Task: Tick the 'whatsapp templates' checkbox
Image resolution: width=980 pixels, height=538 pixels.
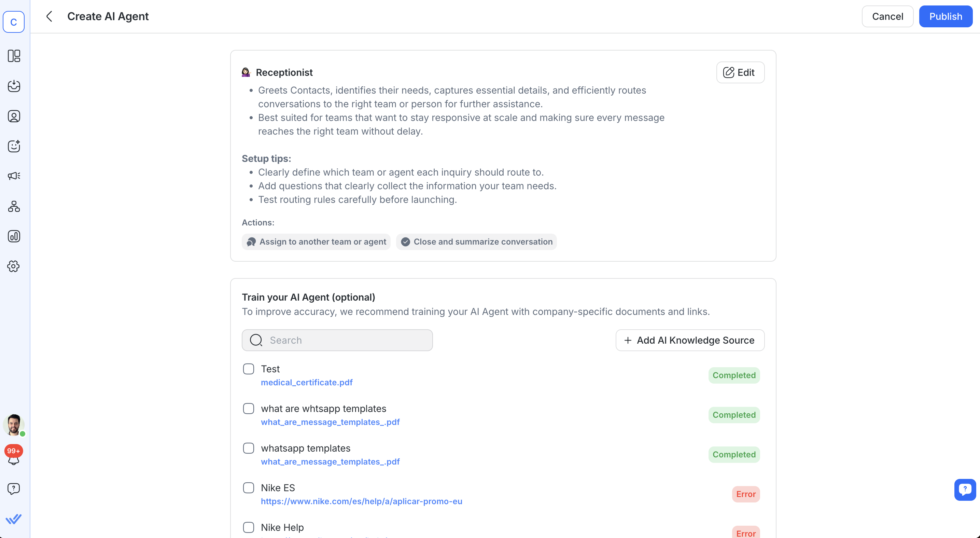Action: coord(249,448)
